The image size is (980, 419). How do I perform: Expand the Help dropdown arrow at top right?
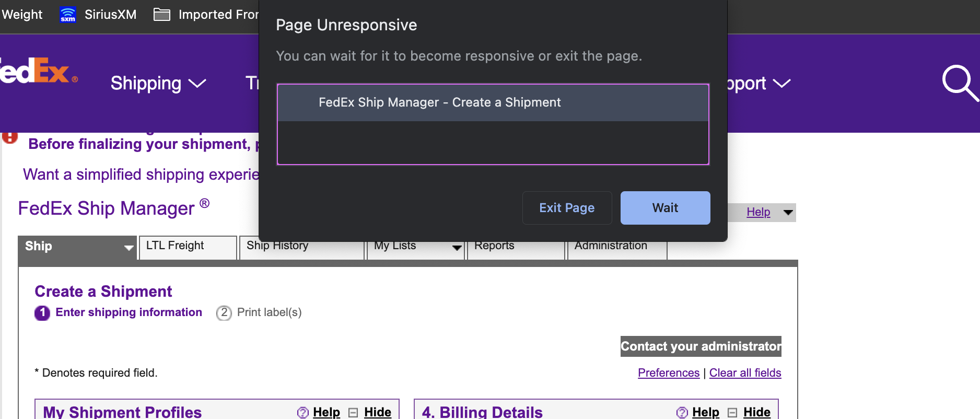788,212
